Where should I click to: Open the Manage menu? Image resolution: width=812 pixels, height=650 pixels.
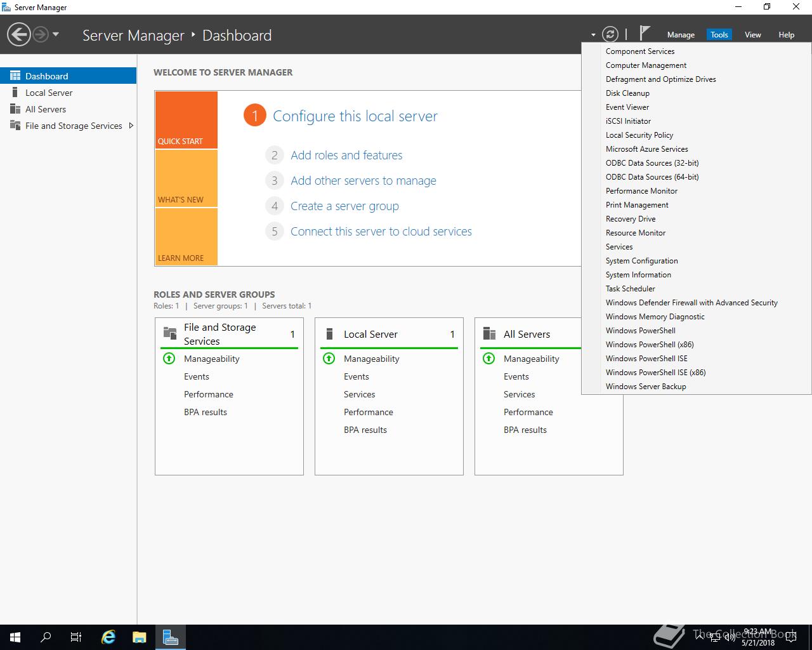point(681,35)
